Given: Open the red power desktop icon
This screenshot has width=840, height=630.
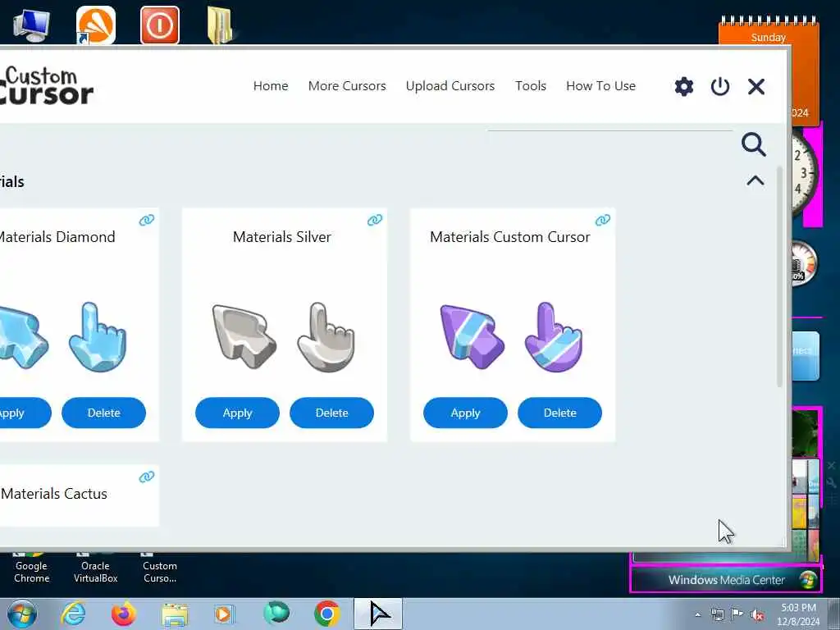Looking at the screenshot, I should (160, 25).
